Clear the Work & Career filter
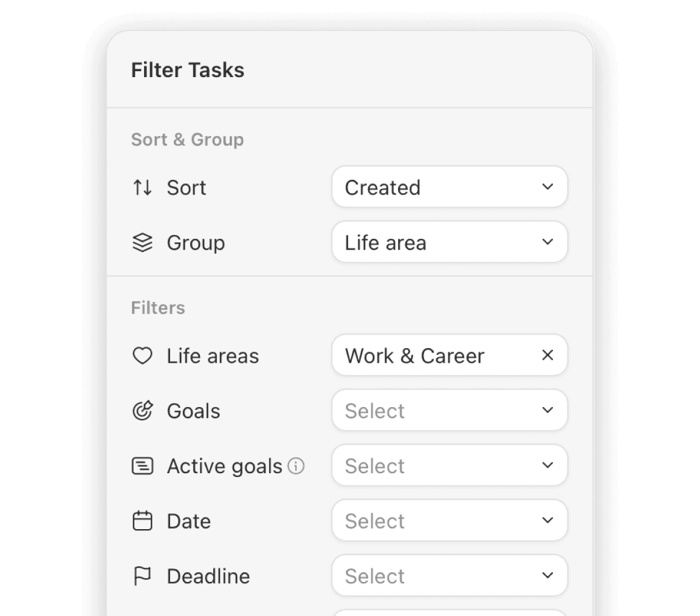The height and width of the screenshot is (616, 700). tap(547, 355)
